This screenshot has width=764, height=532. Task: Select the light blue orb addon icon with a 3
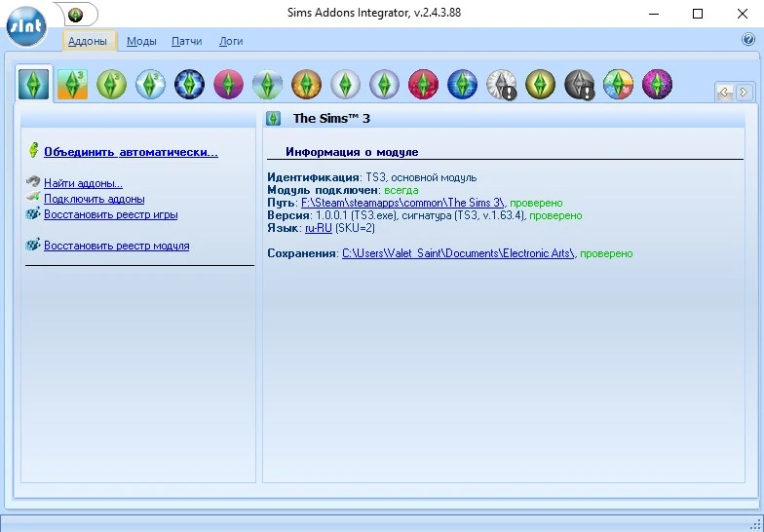tap(150, 84)
